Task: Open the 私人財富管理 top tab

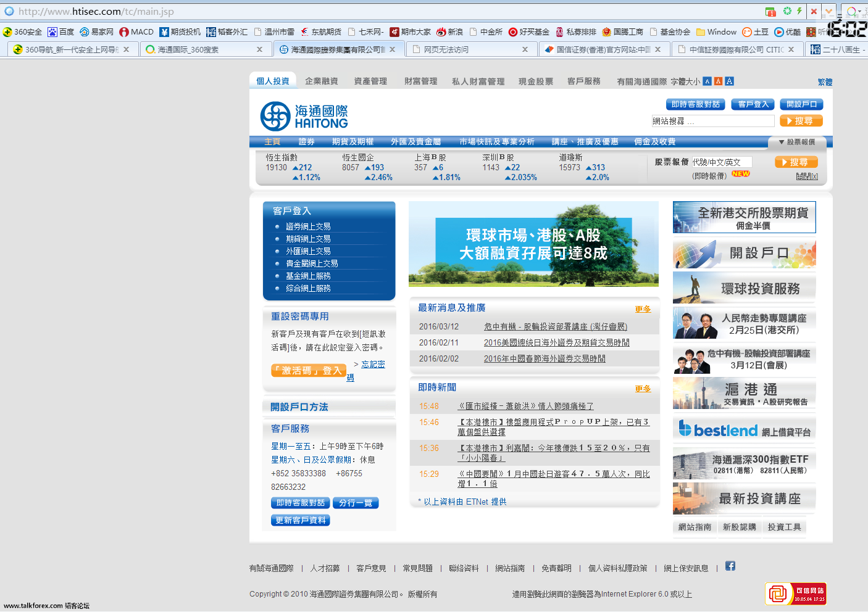Action: tap(478, 81)
